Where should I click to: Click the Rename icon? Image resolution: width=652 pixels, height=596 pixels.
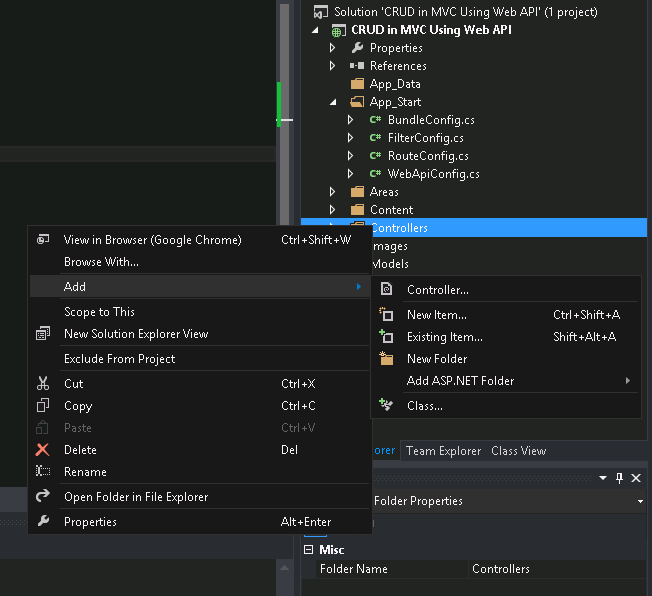coord(43,471)
